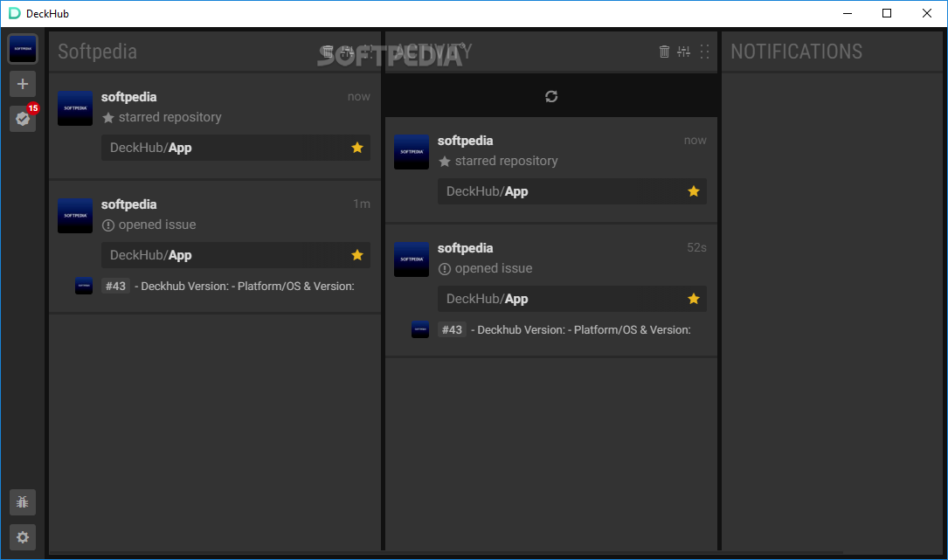The height and width of the screenshot is (560, 948).
Task: Open Softpedia column filter sliders
Action: (x=347, y=52)
